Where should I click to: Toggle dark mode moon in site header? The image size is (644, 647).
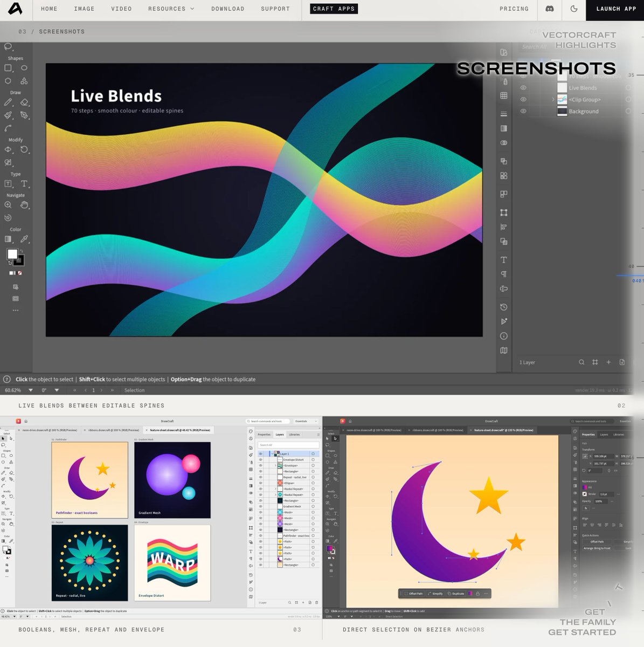pyautogui.click(x=574, y=9)
